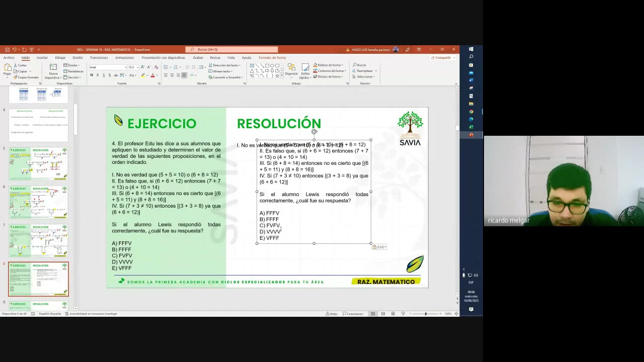Screen dimensions: 644x362
Task: Click Paste Options (Ctrl) smart tag
Action: (x=379, y=247)
